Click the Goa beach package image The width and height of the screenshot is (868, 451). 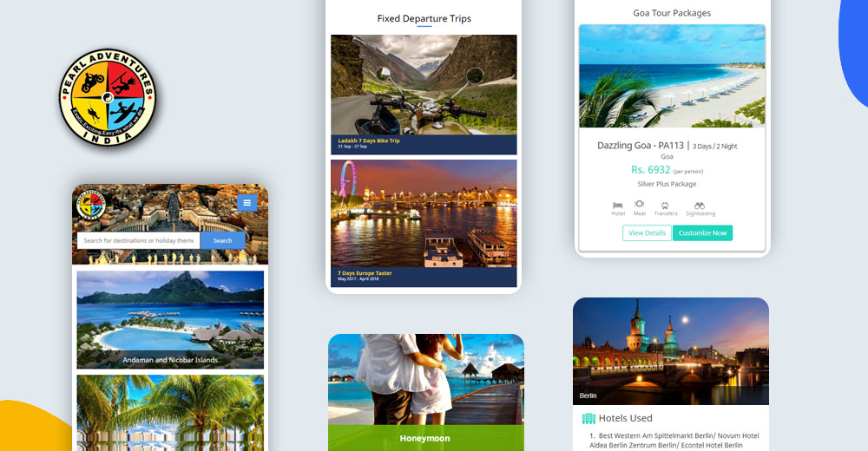click(672, 76)
